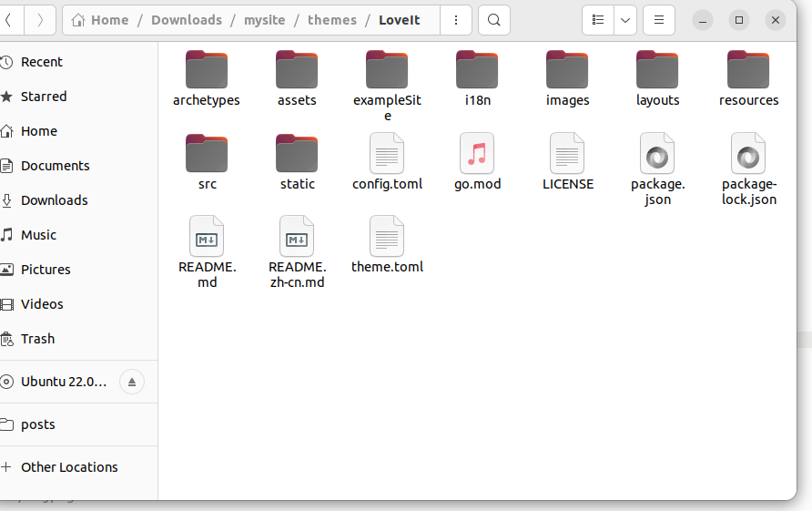This screenshot has height=511, width=812.
Task: Select the theme.toml file icon
Action: (387, 236)
